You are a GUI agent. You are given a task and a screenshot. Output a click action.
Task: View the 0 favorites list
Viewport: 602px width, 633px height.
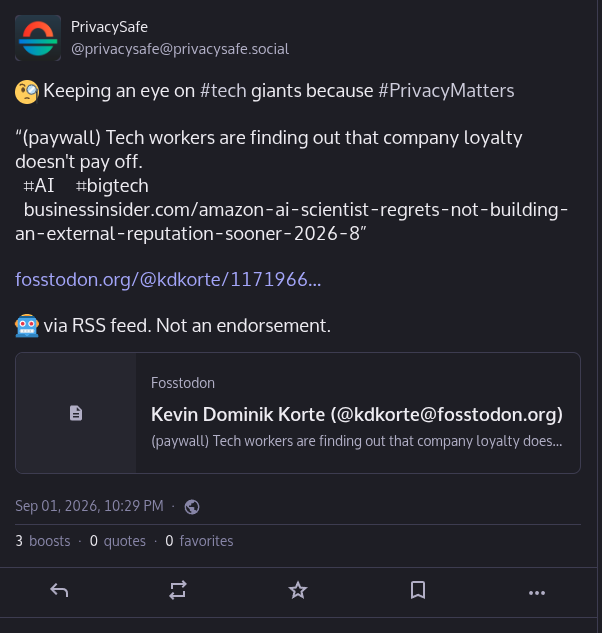199,541
